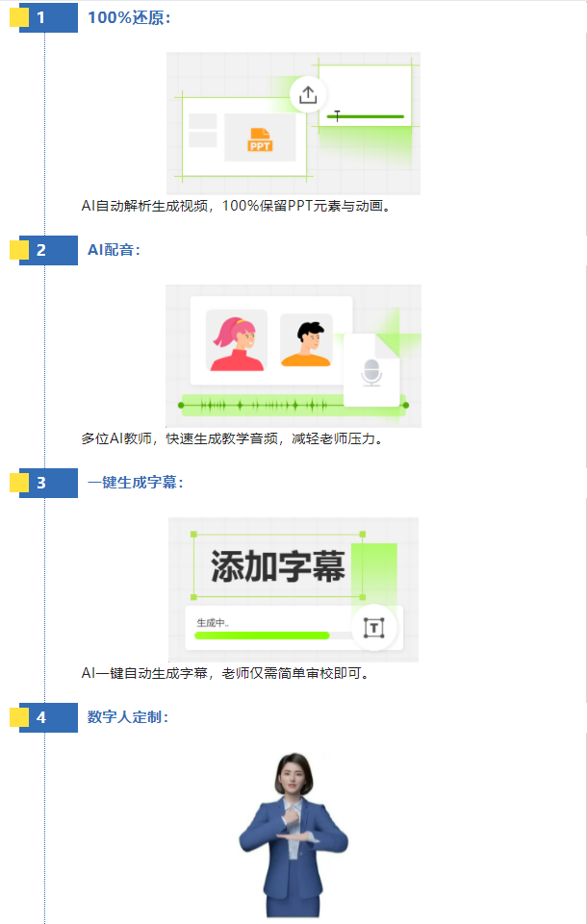Click the digital human presenter image

293,835
